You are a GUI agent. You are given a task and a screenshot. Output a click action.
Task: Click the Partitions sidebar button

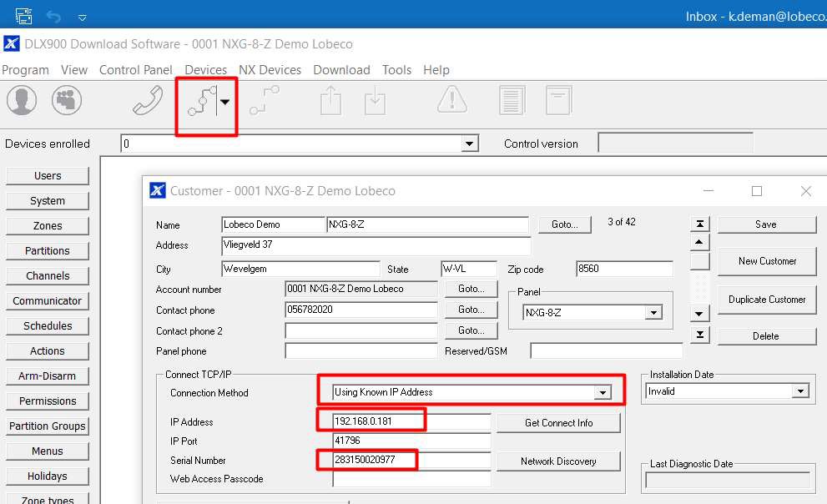(x=48, y=251)
